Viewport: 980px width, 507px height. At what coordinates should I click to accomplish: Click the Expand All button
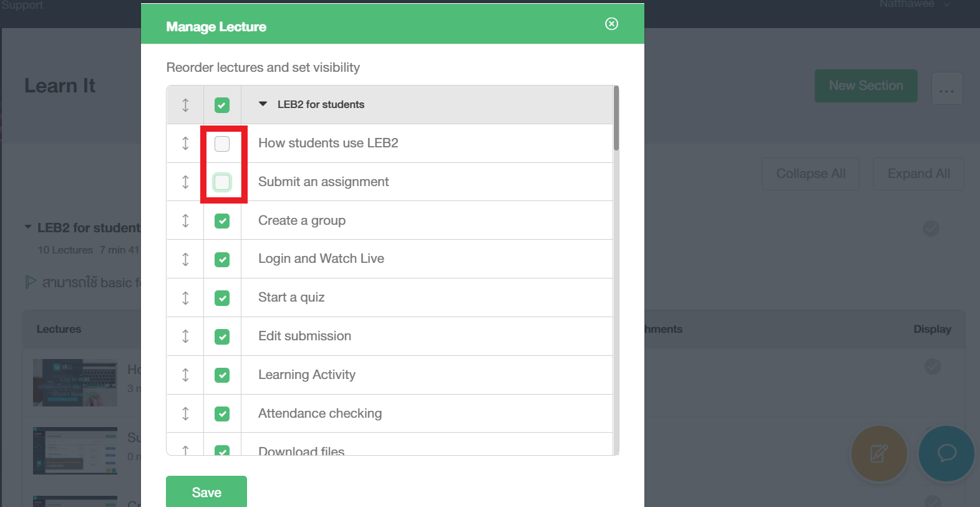coord(919,174)
